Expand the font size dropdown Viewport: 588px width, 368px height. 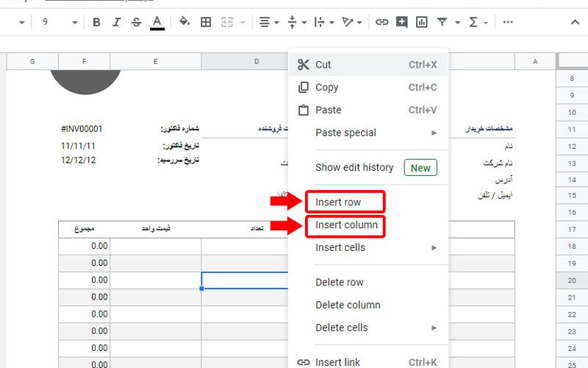click(x=75, y=23)
